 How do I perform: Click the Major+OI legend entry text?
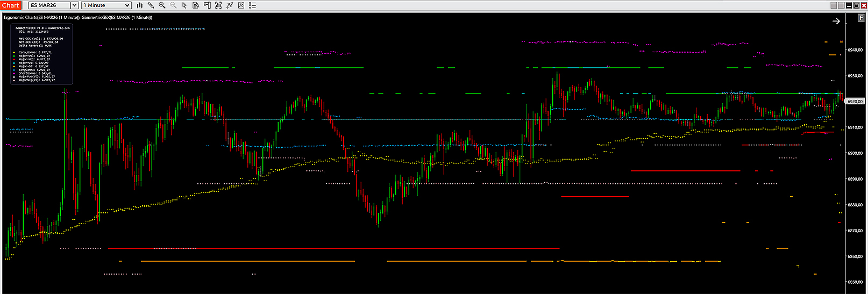coord(33,63)
